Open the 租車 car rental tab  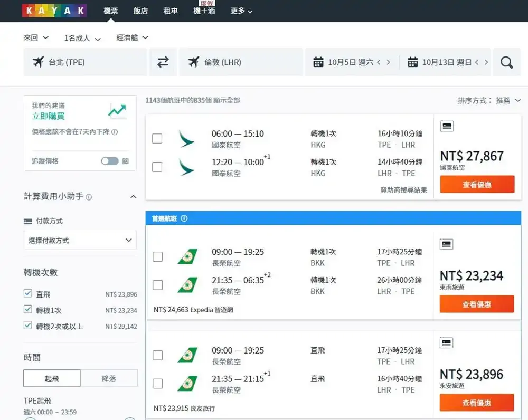click(x=171, y=11)
